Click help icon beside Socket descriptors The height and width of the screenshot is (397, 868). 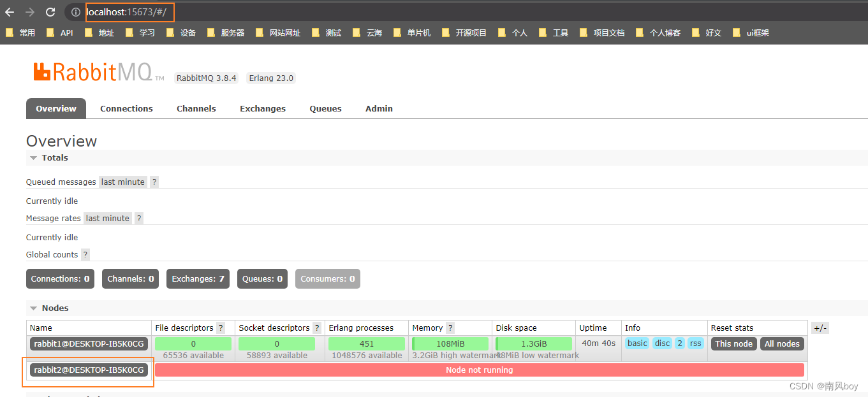coord(317,328)
